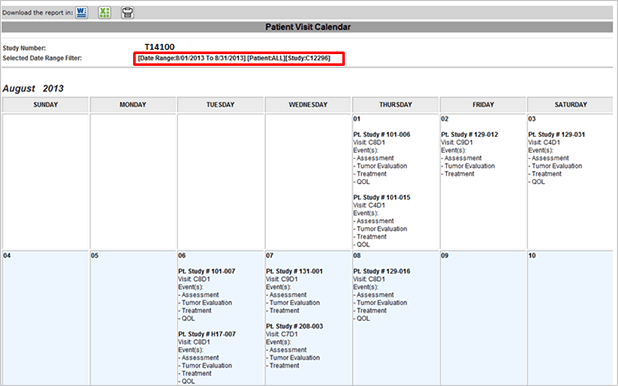Open patient study 129-016 visit entry
The width and height of the screenshot is (618, 386).
[x=382, y=271]
